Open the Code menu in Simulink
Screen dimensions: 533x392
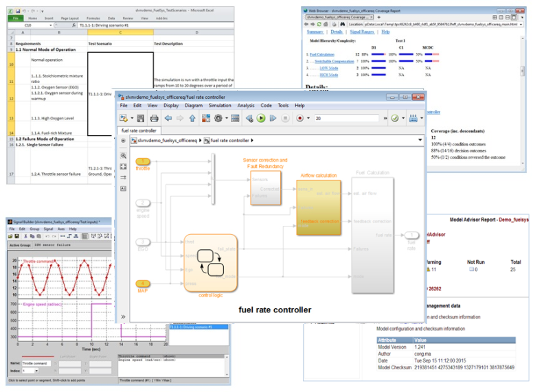(x=266, y=106)
